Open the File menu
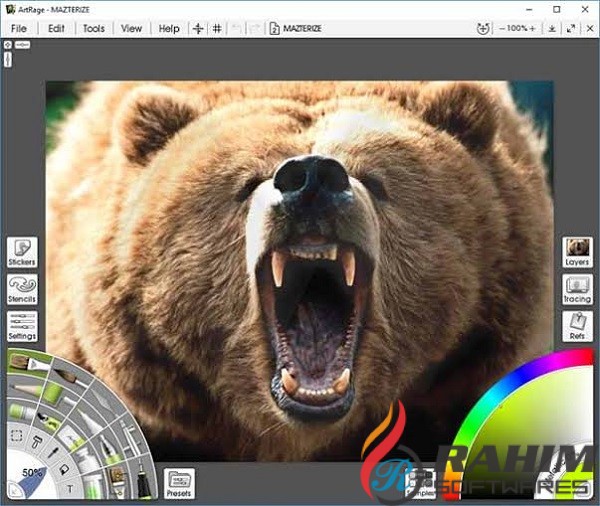This screenshot has height=506, width=600. point(19,28)
